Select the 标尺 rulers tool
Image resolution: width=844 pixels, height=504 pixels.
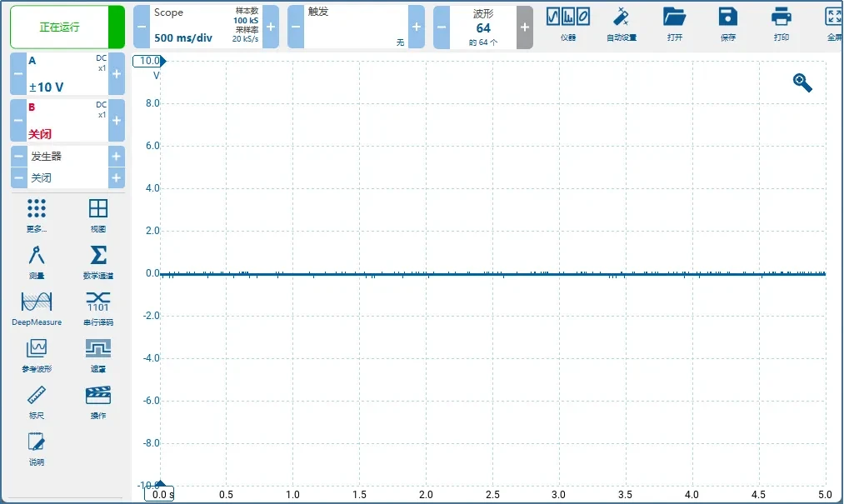click(x=36, y=401)
